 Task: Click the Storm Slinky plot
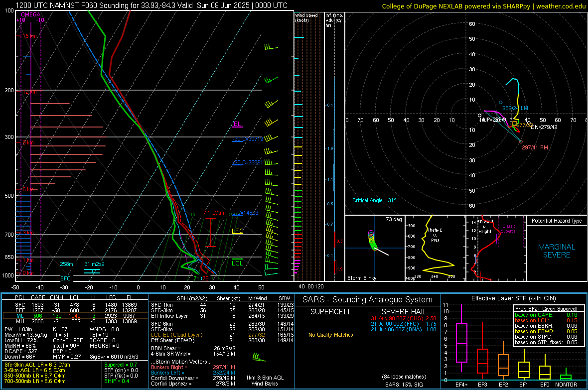[x=375, y=248]
